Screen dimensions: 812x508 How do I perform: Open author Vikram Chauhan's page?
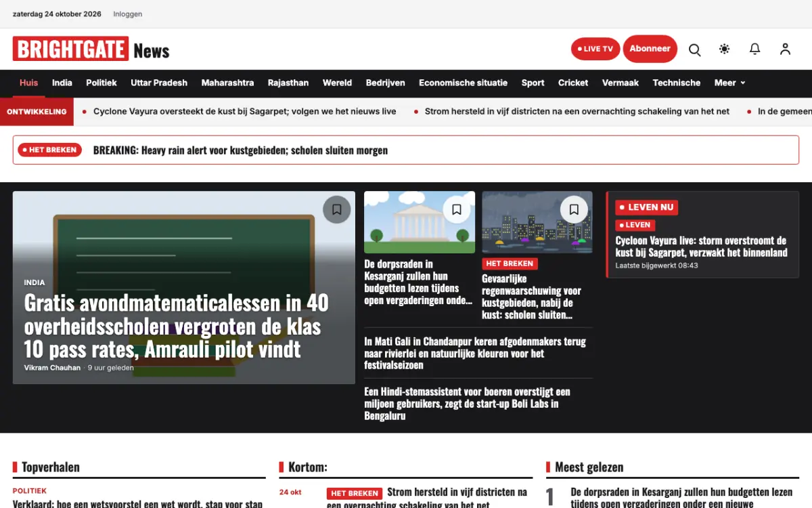[x=52, y=368]
